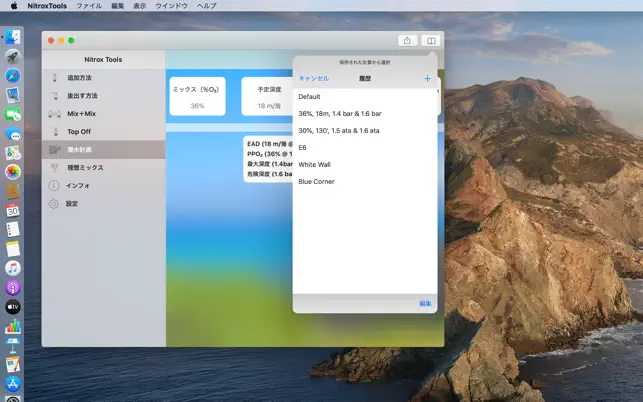Click the book icon for saved calculations
Image resolution: width=643 pixels, height=402 pixels.
[431, 41]
